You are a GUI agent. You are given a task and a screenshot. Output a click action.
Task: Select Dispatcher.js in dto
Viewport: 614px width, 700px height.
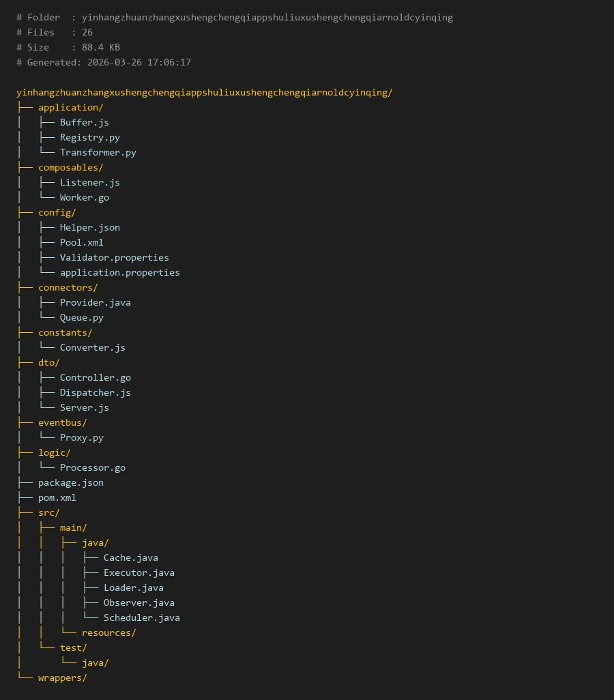pyautogui.click(x=95, y=392)
